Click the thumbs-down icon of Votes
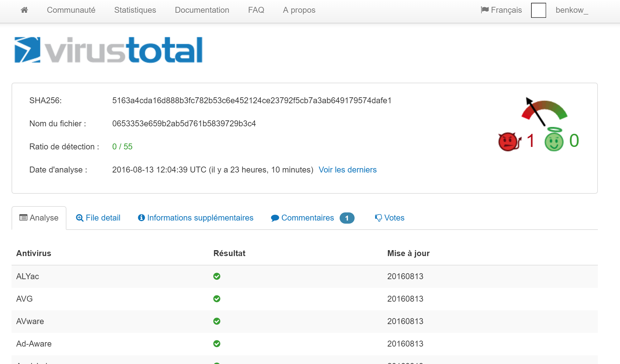 click(x=378, y=218)
